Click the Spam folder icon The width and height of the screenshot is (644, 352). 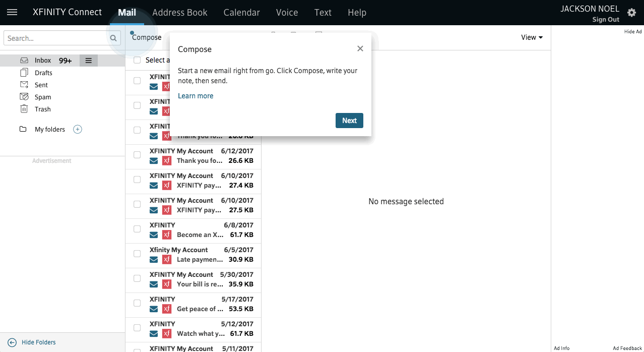pos(24,97)
